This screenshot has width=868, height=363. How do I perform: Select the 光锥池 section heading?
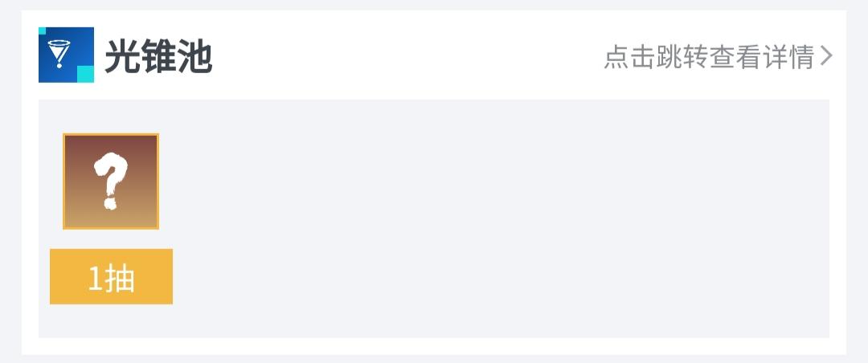pos(158,57)
